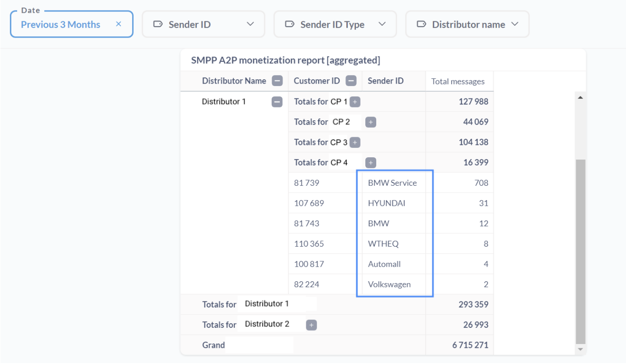Click the Volkswagen sender ID cell
Image resolution: width=626 pixels, height=364 pixels.
(x=389, y=285)
